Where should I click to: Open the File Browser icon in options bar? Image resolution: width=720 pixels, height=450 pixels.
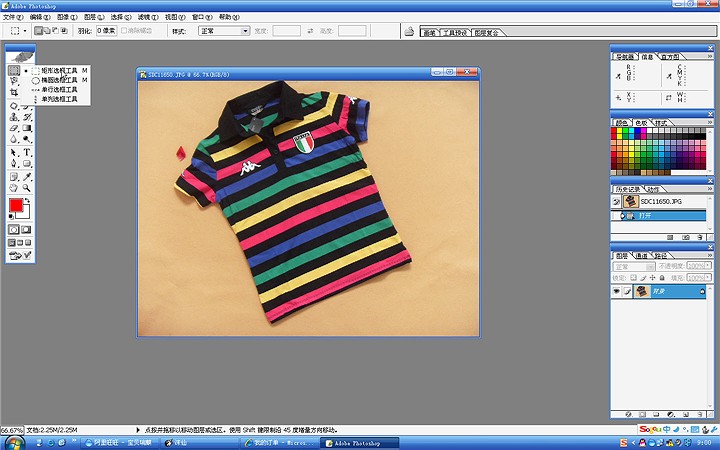[409, 31]
